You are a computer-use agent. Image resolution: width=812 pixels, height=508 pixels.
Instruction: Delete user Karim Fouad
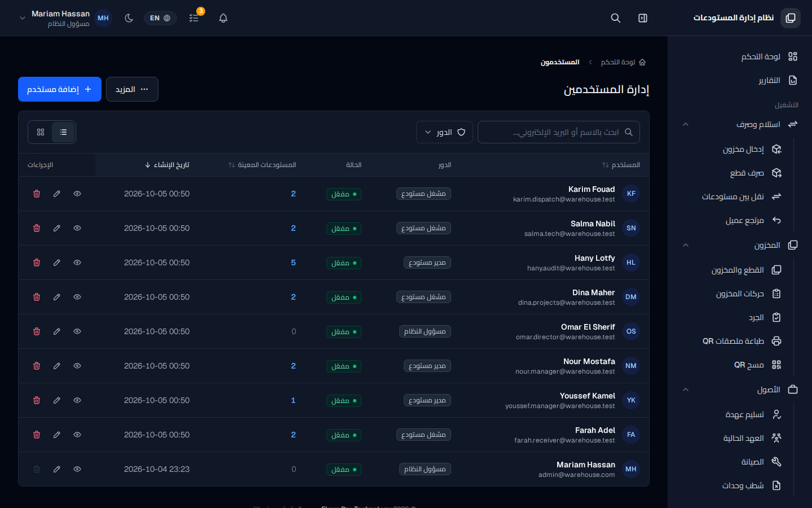pyautogui.click(x=37, y=194)
